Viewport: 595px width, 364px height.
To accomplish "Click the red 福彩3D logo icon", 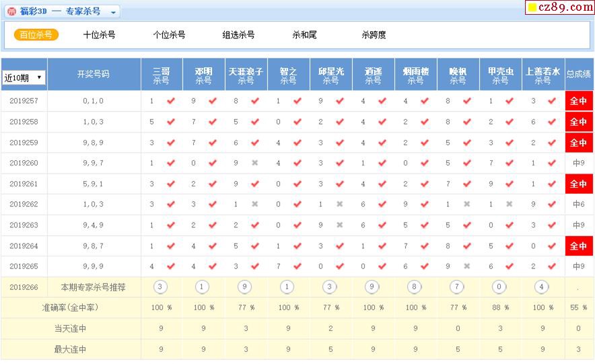I will click(11, 11).
